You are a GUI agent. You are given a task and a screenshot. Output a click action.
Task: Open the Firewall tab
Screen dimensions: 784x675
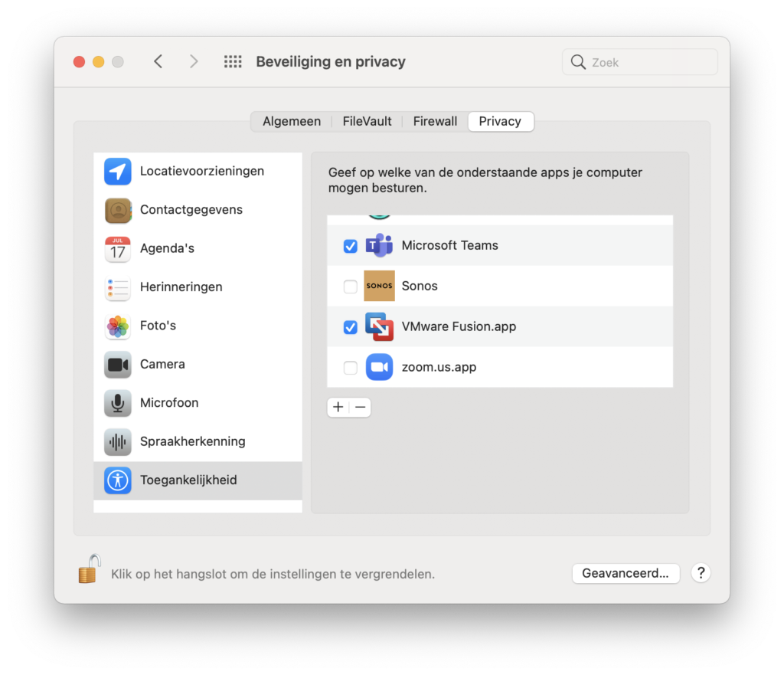click(435, 122)
